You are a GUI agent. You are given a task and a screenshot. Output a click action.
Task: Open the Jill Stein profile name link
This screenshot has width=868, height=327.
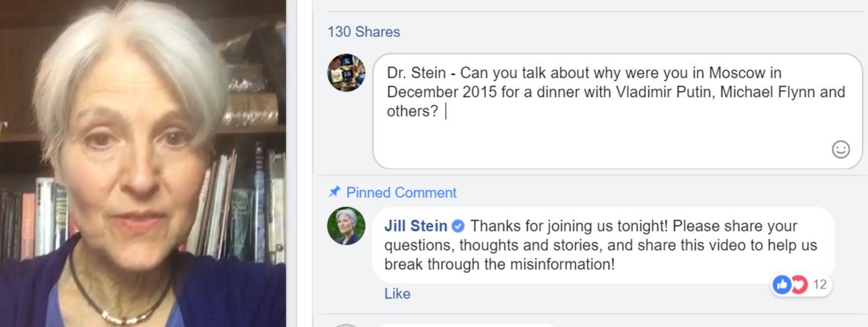click(x=415, y=226)
